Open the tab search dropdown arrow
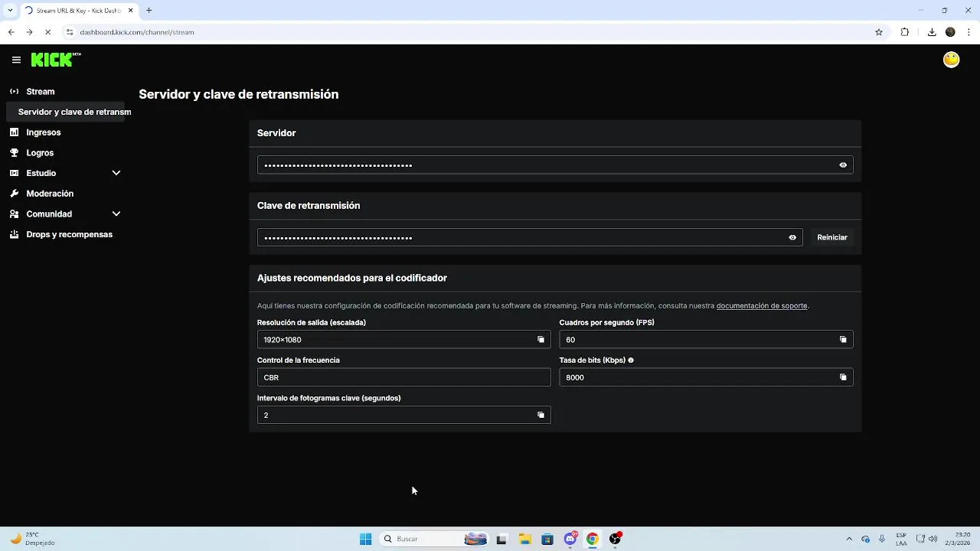 tap(10, 11)
